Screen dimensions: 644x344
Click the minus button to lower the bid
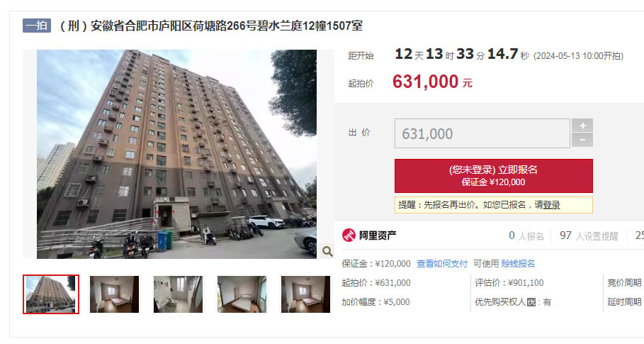582,140
